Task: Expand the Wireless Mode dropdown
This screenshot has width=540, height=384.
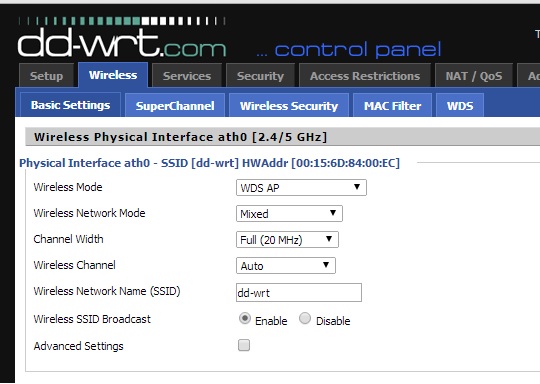Action: tap(301, 188)
